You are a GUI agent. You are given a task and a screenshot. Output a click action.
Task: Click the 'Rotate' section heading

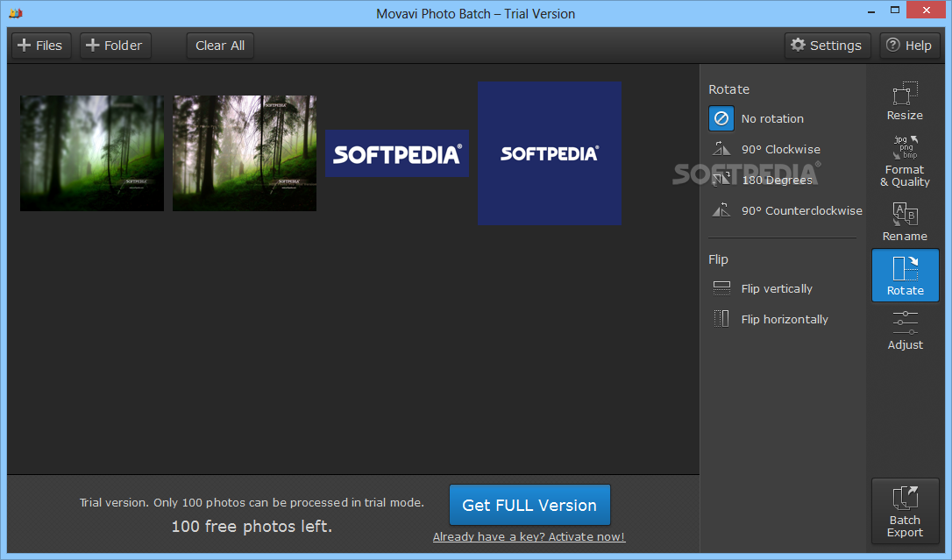[x=728, y=89]
